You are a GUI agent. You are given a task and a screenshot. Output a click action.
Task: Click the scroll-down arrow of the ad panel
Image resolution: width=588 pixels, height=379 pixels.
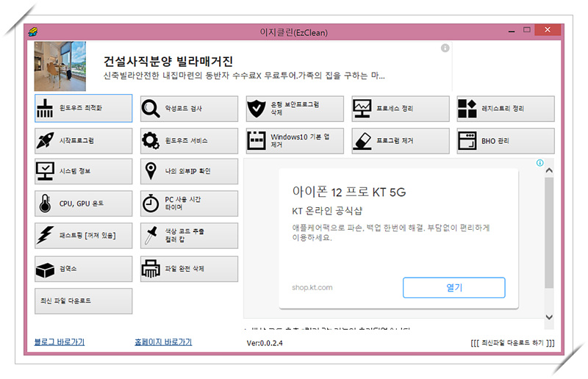[549, 317]
